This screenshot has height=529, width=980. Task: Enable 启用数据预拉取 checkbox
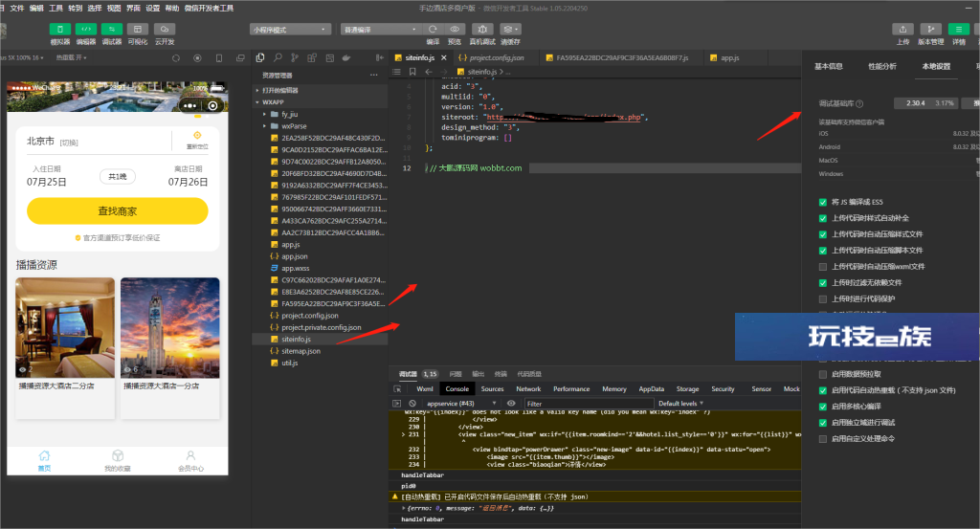(822, 374)
